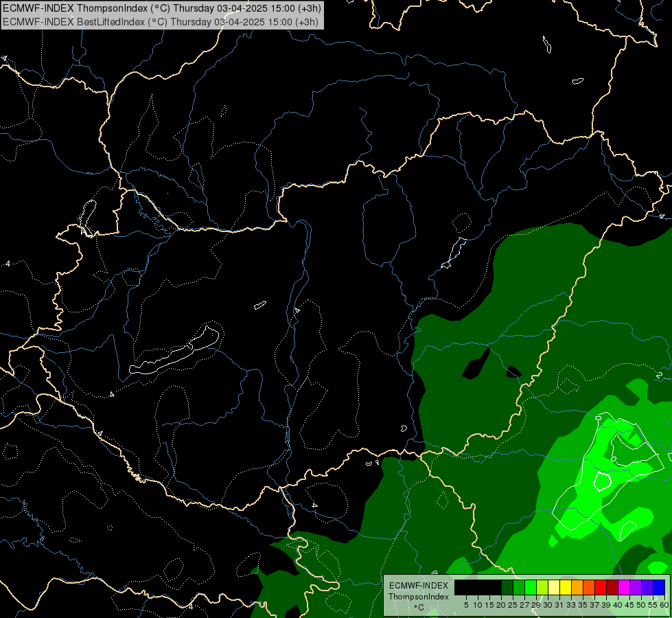Click legend scale value 55
This screenshot has width=672, height=618.
(653, 605)
